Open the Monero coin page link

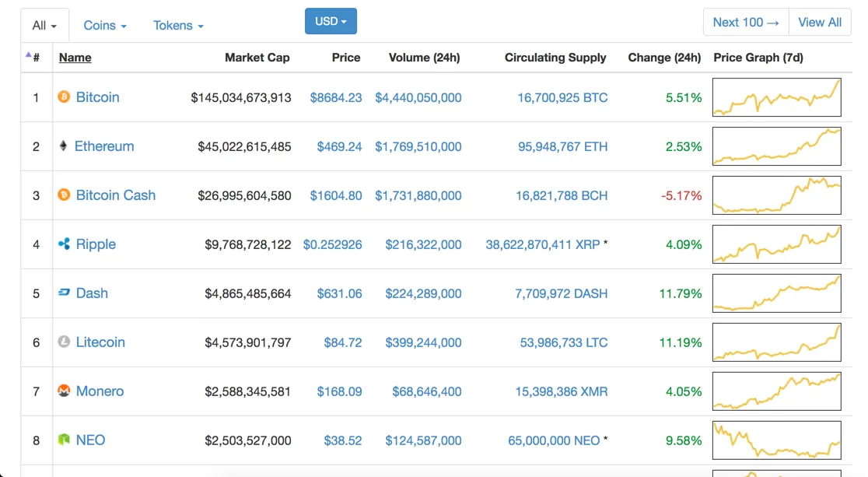100,391
